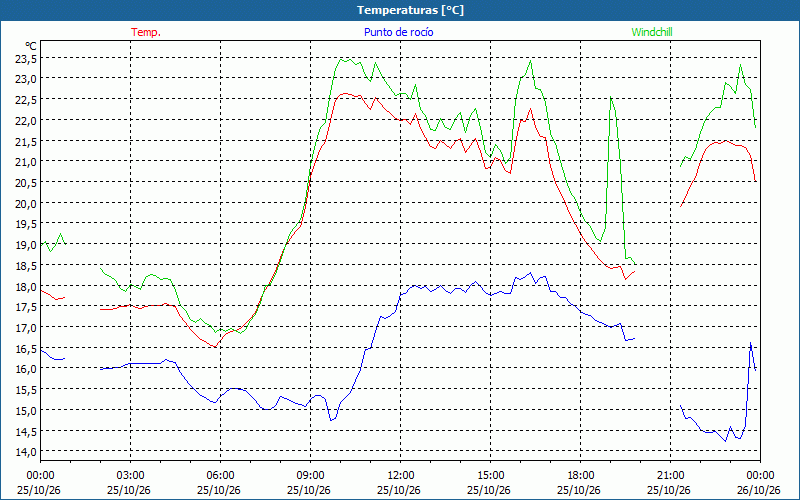Click the 21,5 y-axis value
This screenshot has height=500, width=800.
pos(26,141)
